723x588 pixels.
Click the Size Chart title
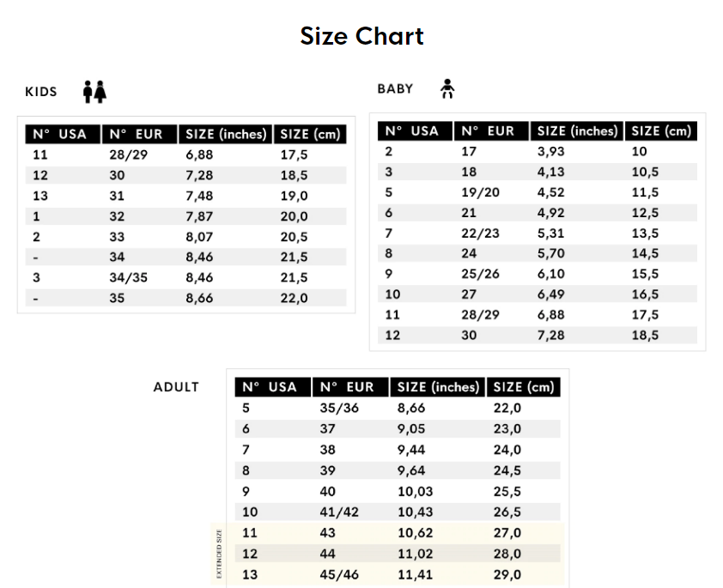pos(361,36)
